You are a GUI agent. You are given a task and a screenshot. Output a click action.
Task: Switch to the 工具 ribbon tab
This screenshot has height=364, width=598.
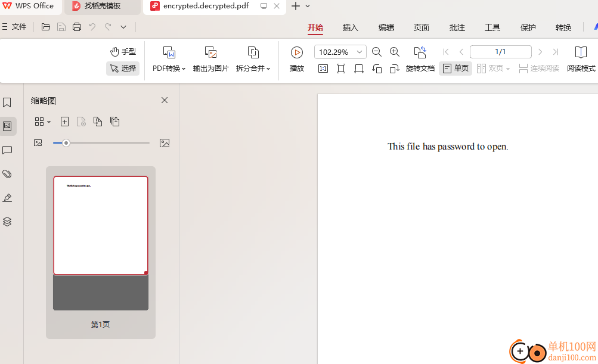click(492, 27)
